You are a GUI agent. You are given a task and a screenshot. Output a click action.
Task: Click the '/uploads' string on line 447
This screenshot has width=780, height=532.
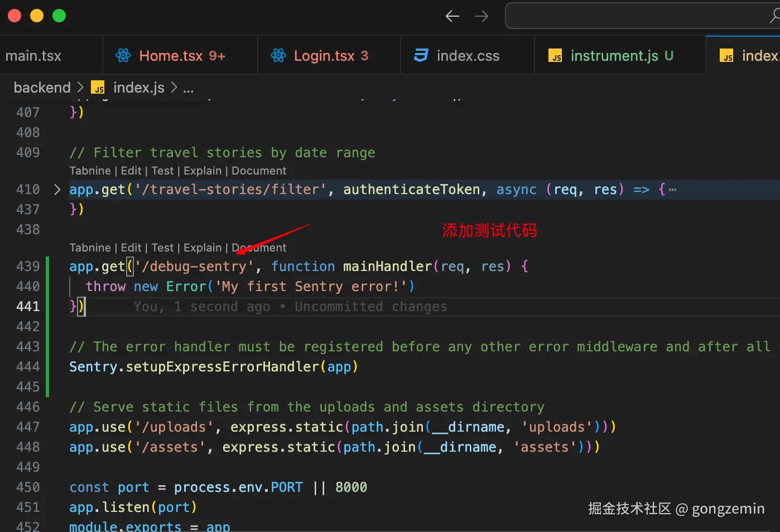[174, 427]
